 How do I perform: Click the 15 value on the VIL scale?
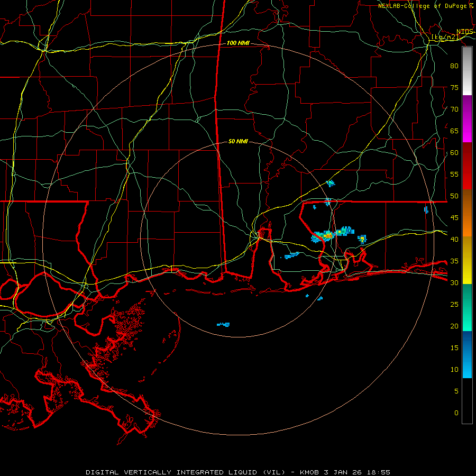coord(454,348)
